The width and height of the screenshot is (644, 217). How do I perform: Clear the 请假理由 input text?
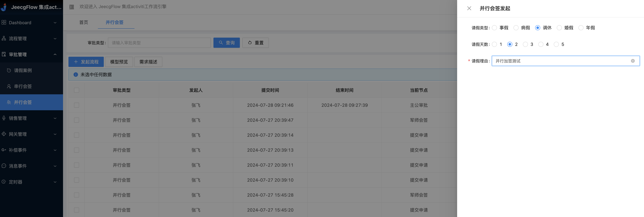[x=633, y=61]
